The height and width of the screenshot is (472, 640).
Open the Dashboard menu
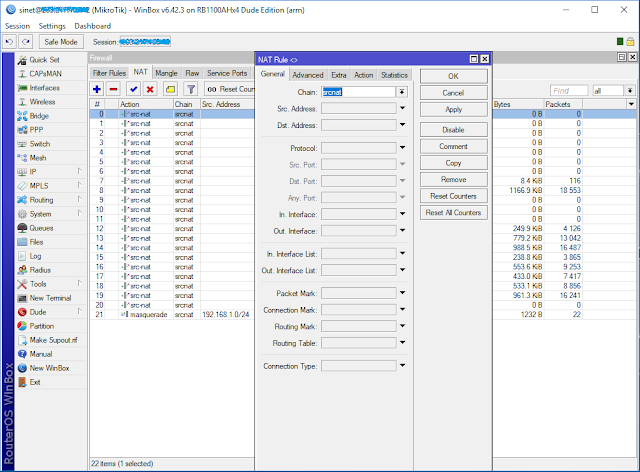coord(93,26)
